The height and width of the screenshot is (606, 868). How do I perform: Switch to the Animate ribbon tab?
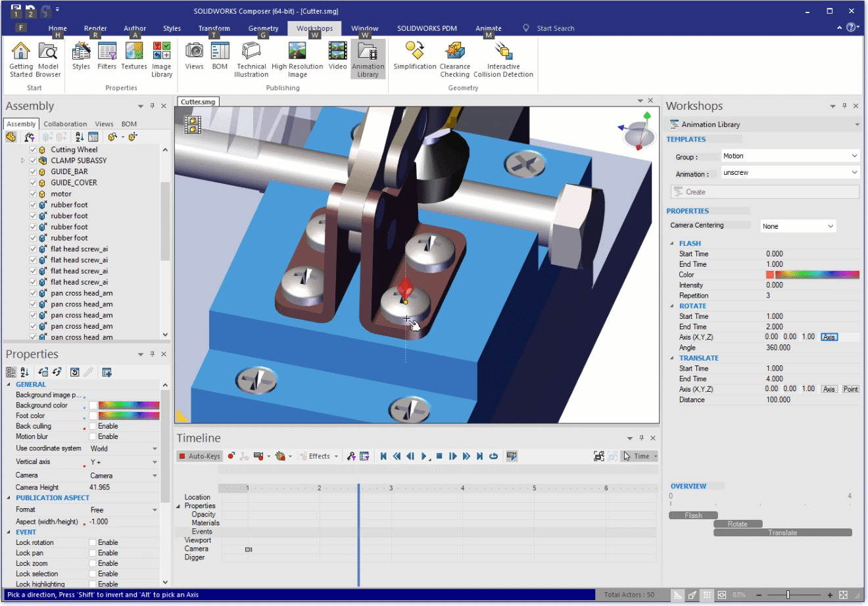tap(489, 28)
